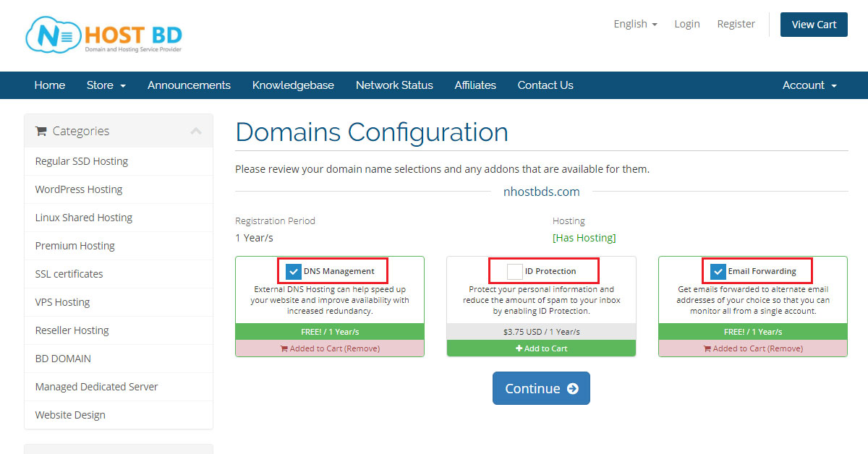
Task: Go to Network Status
Action: point(394,85)
